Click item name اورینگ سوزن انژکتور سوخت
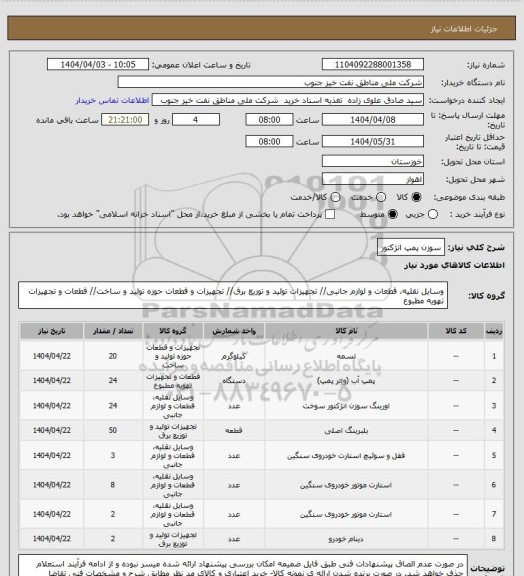This screenshot has height=576, width=524. click(346, 406)
